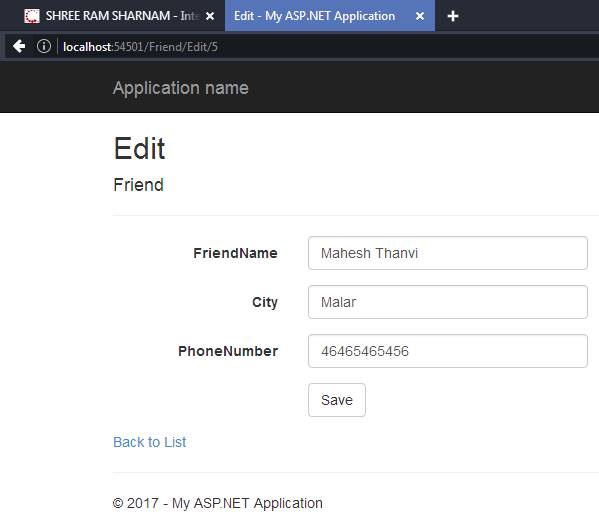Image resolution: width=599 pixels, height=521 pixels.
Task: Follow the Back to List link
Action: (150, 442)
